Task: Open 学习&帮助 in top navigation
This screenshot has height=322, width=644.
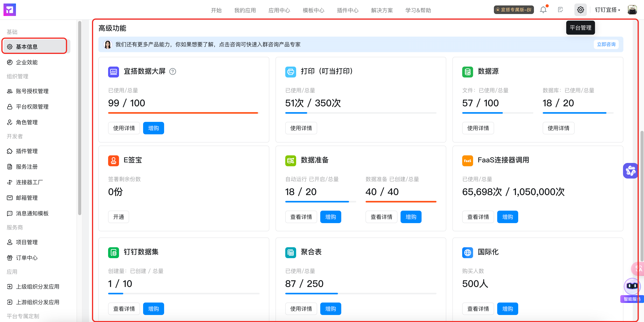Action: 418,10
